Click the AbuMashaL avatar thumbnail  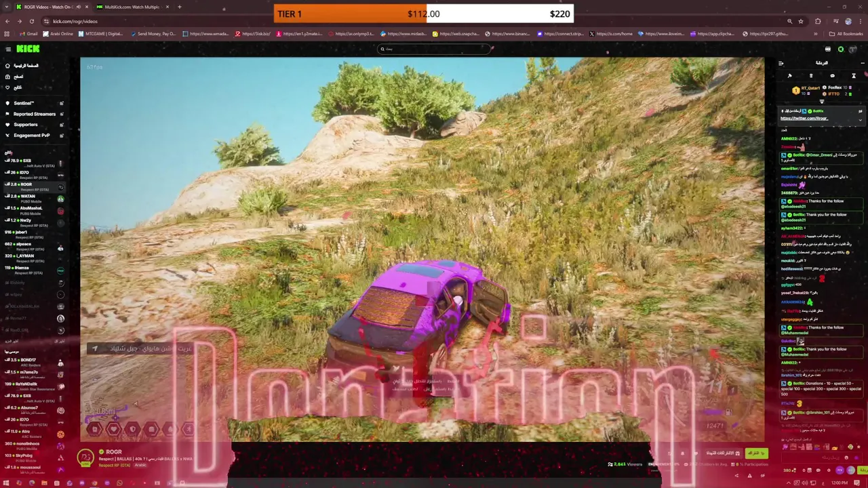[x=60, y=211]
